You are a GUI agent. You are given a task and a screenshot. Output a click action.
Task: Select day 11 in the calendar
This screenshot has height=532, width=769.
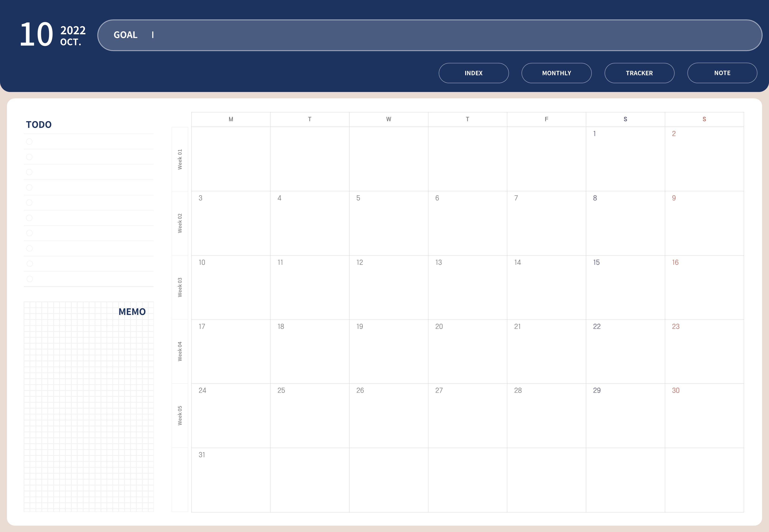310,288
